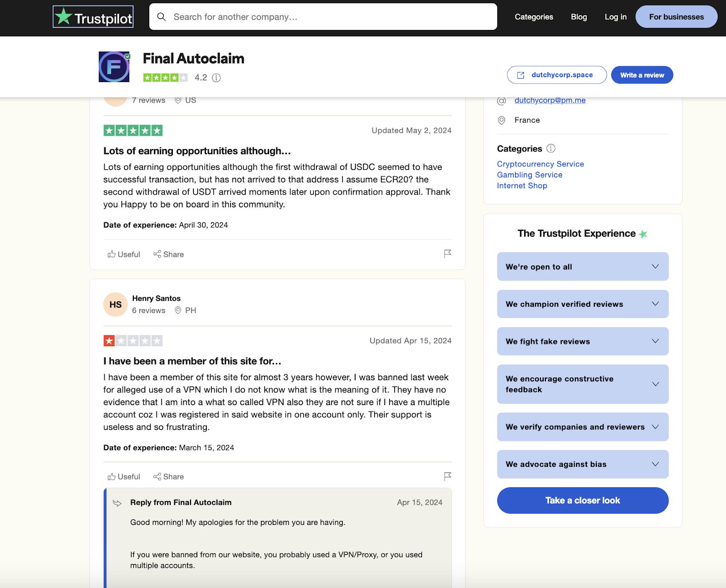Open the Lots of earning opportunities review title
The image size is (726, 588).
pyautogui.click(x=197, y=151)
